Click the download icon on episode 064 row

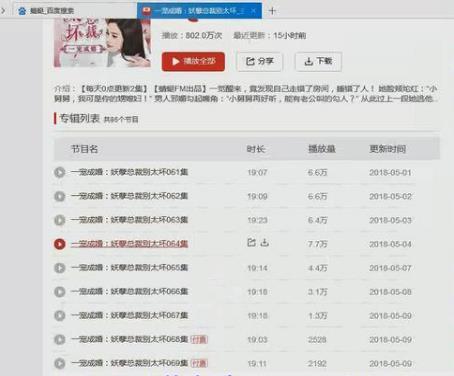click(x=265, y=242)
